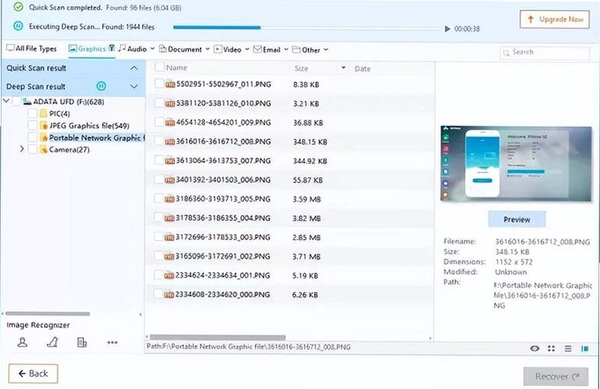Click PNG icon of 2334624-2334634_001.PNG

[x=170, y=276]
